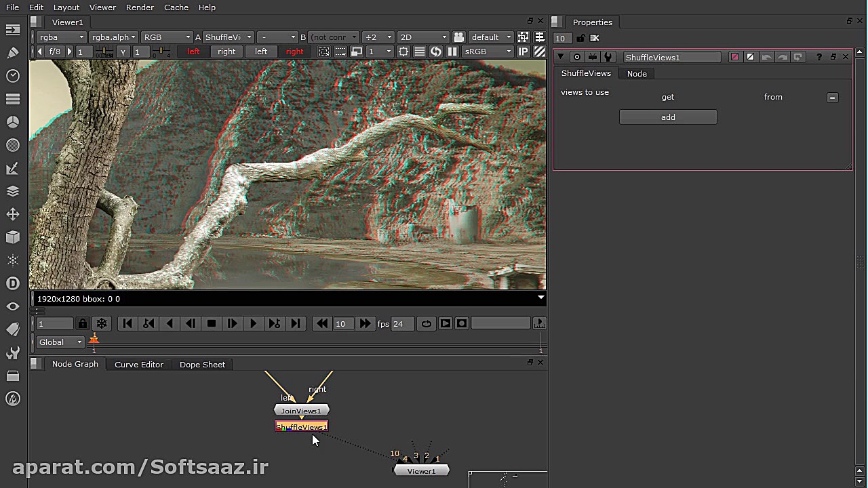Open the Global frame range dropdown
Image resolution: width=868 pixels, height=488 pixels.
point(60,342)
